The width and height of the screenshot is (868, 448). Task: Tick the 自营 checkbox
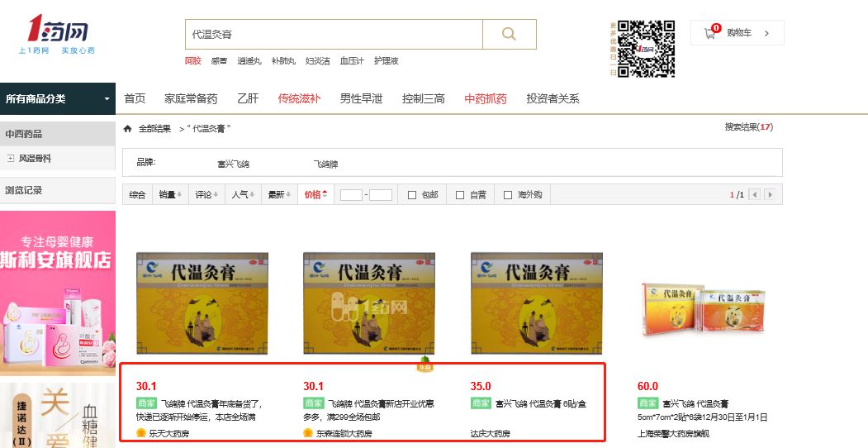point(459,195)
